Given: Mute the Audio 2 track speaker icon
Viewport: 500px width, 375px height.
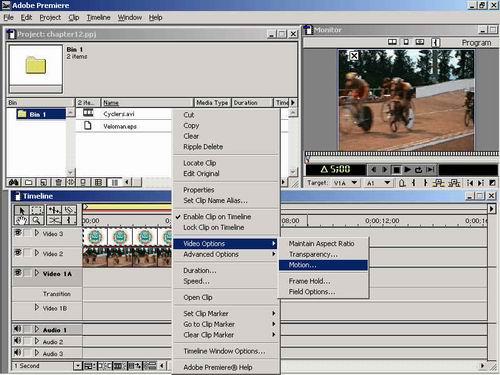Looking at the screenshot, I should tap(17, 341).
